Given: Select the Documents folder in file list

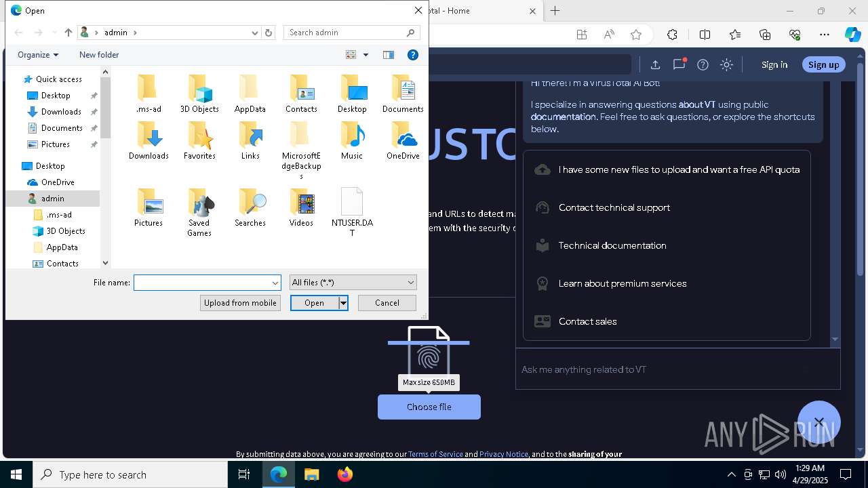Looking at the screenshot, I should coord(403,94).
